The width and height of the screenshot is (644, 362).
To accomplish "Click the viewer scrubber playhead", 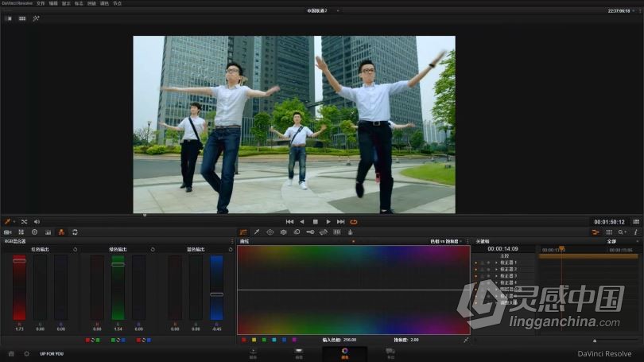I will pyautogui.click(x=145, y=215).
